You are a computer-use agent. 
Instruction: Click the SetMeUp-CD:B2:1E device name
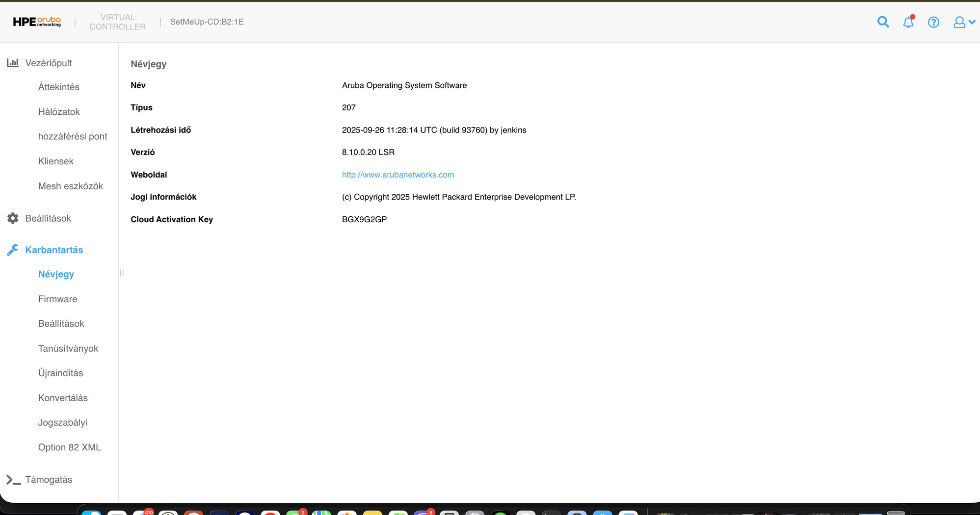coord(207,22)
